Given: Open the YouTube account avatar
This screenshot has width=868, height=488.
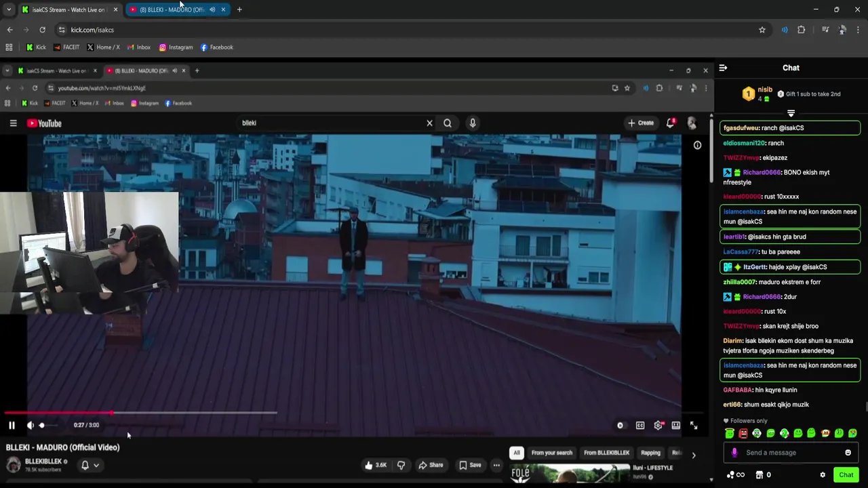Looking at the screenshot, I should pos(692,123).
